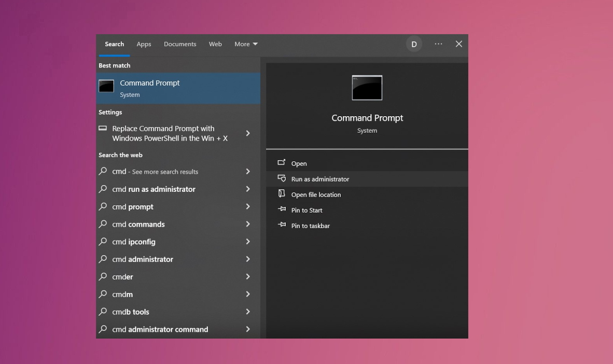Select the Web search tab
613x364 pixels.
click(x=215, y=44)
